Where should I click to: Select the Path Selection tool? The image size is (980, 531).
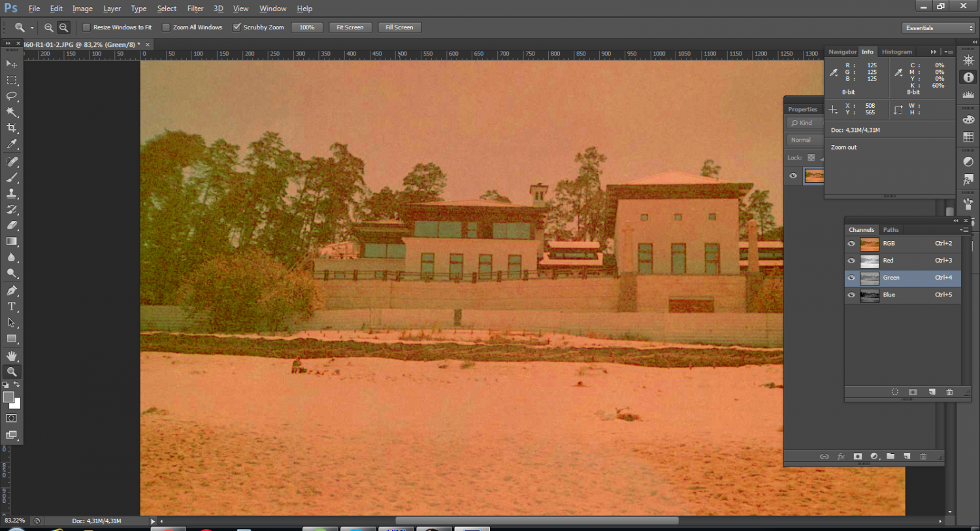pos(12,323)
